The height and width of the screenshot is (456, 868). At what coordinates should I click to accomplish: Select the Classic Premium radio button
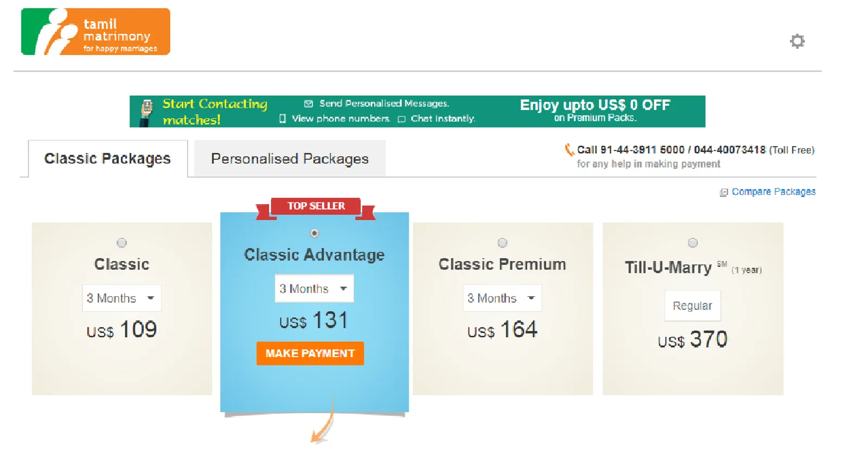pyautogui.click(x=502, y=243)
